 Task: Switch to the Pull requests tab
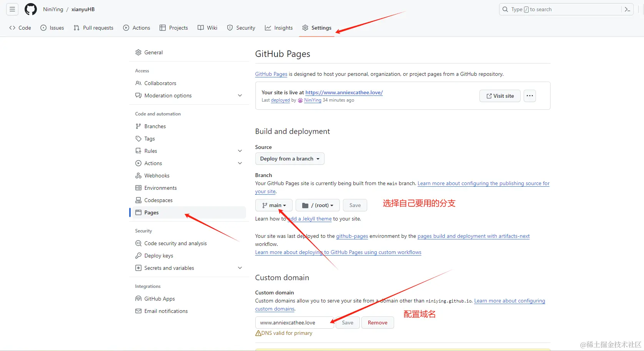(93, 28)
